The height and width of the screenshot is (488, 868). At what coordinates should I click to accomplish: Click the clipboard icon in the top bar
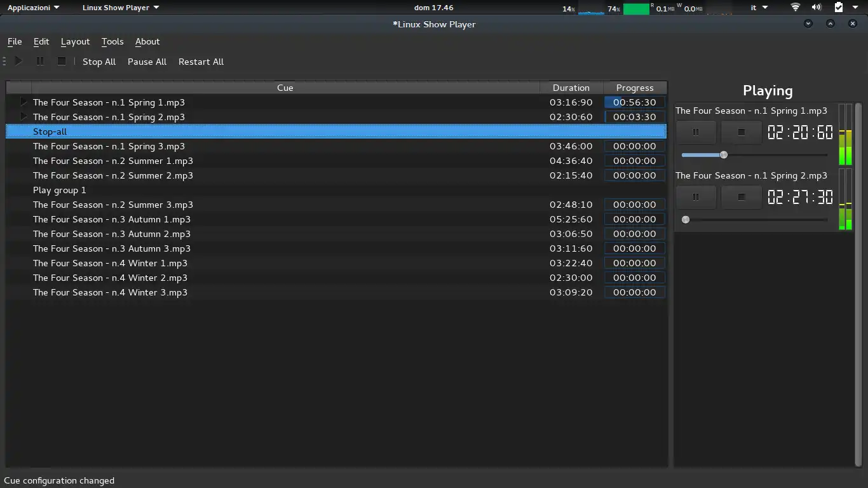point(838,8)
